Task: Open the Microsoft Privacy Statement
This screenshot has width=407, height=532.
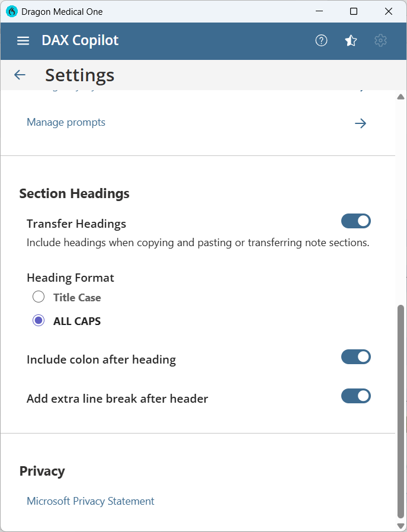Action: pyautogui.click(x=90, y=501)
